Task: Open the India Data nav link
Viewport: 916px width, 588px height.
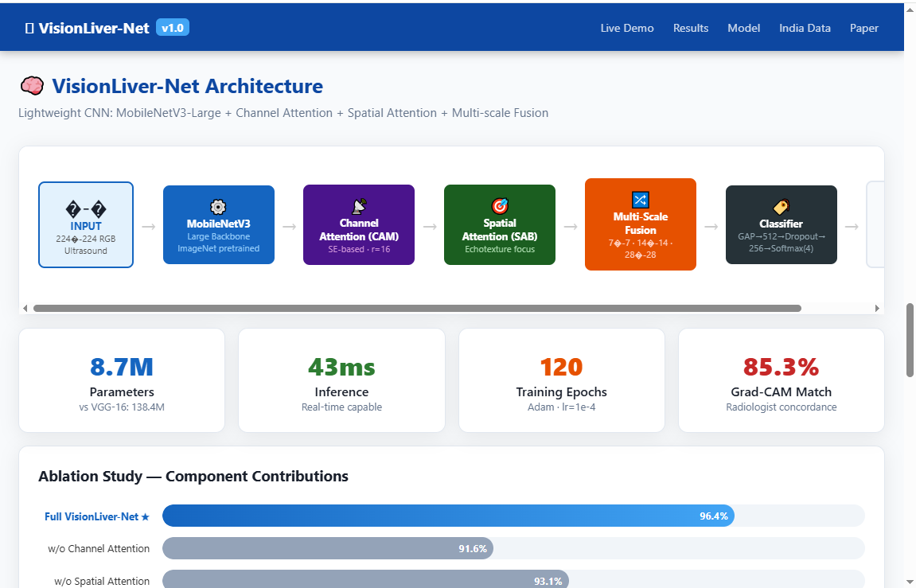Action: [x=805, y=28]
